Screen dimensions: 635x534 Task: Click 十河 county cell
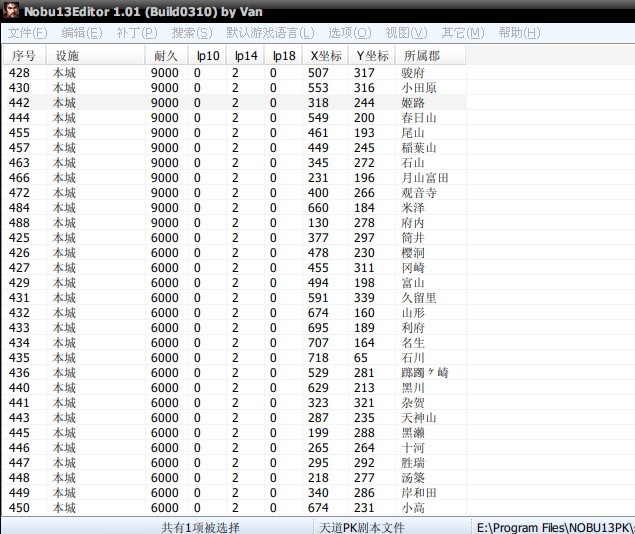[x=413, y=447]
